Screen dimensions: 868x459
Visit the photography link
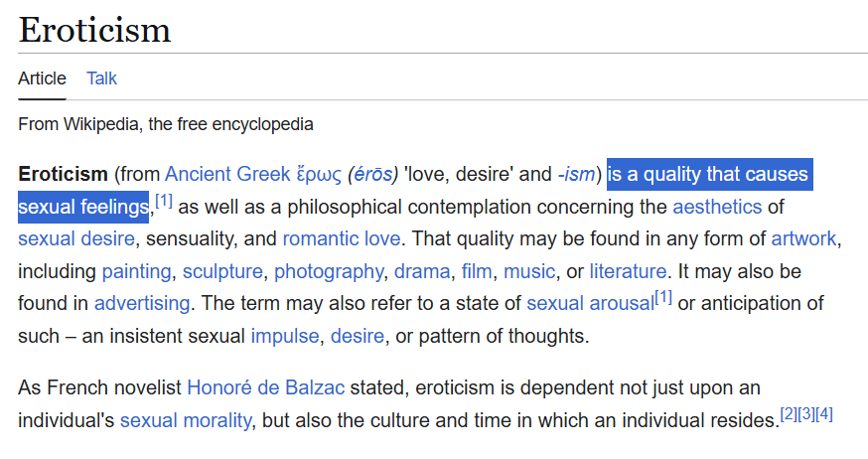pyautogui.click(x=329, y=272)
